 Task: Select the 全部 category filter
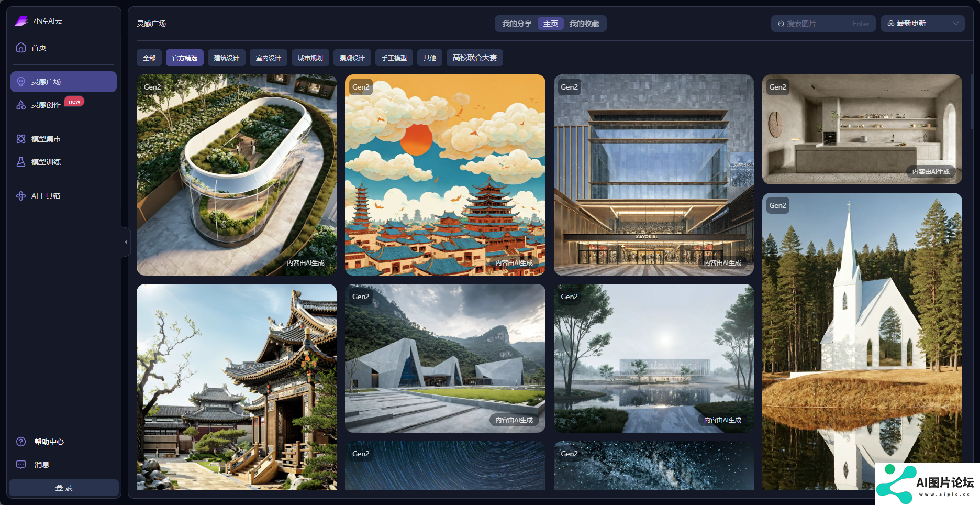[x=149, y=58]
